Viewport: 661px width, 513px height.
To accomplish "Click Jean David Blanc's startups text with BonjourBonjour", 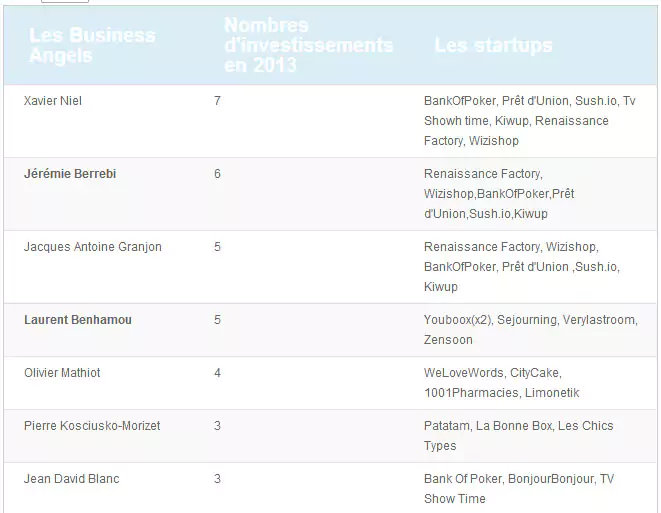I will tap(518, 489).
